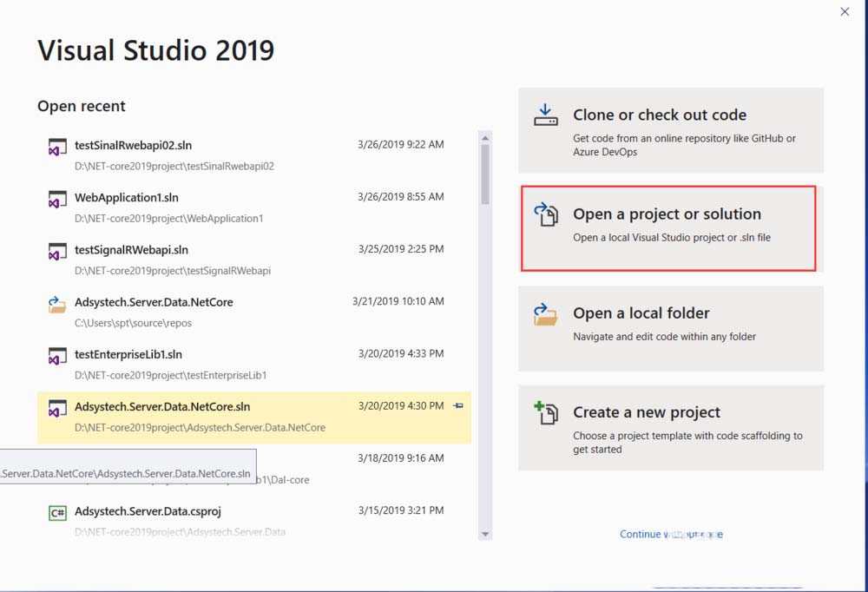Click the Create a new project icon
The width and height of the screenshot is (868, 592).
point(546,413)
